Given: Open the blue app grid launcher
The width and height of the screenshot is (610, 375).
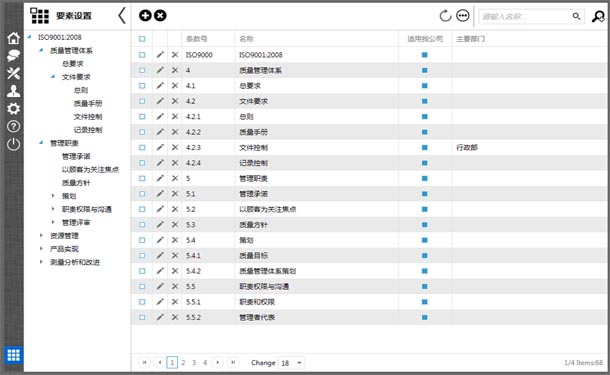Looking at the screenshot, I should (x=14, y=355).
